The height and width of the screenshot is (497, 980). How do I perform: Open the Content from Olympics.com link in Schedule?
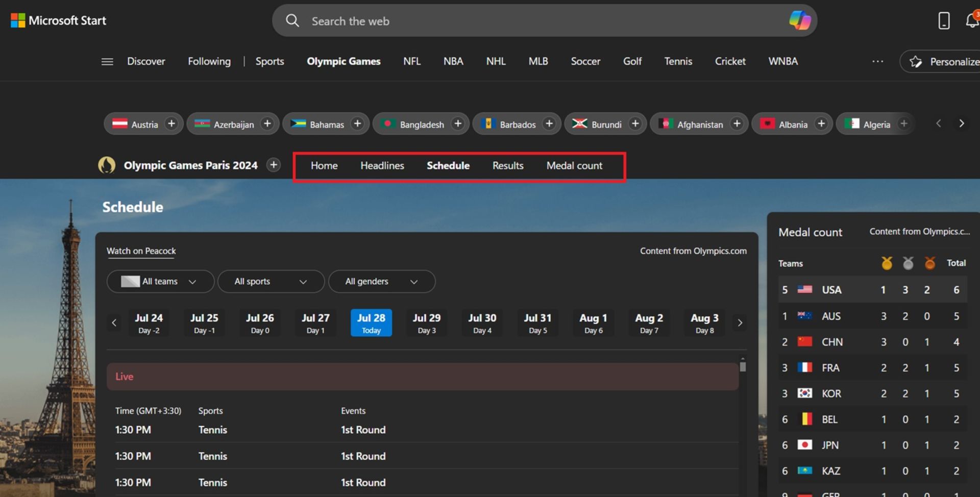tap(693, 251)
